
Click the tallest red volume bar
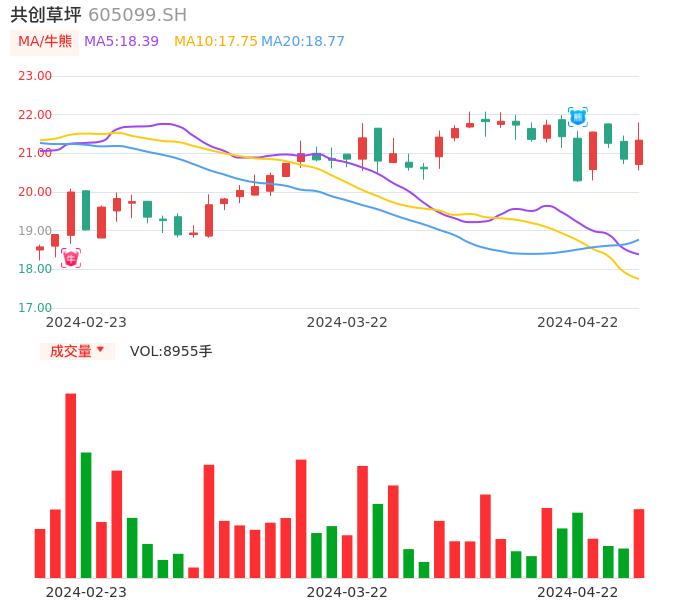(71, 485)
